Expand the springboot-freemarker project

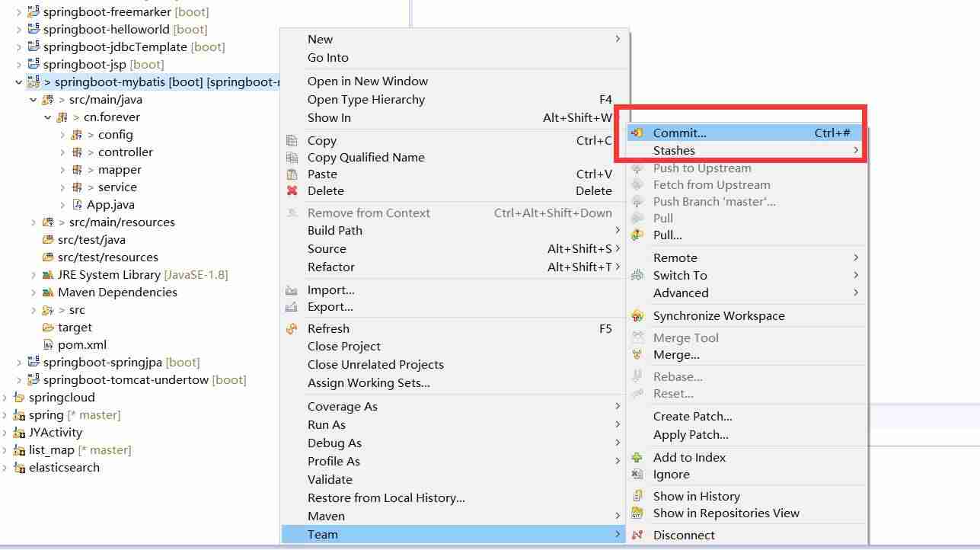[x=19, y=12]
